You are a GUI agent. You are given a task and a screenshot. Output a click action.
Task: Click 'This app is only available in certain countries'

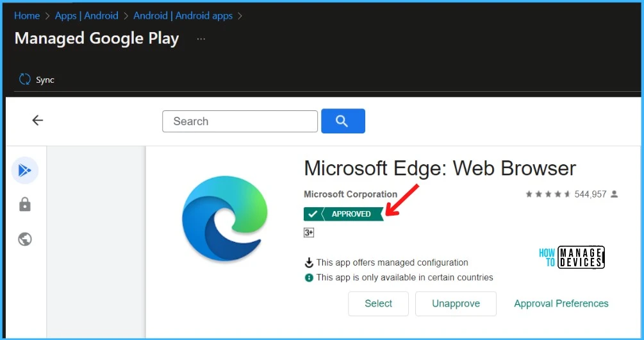[x=404, y=278]
